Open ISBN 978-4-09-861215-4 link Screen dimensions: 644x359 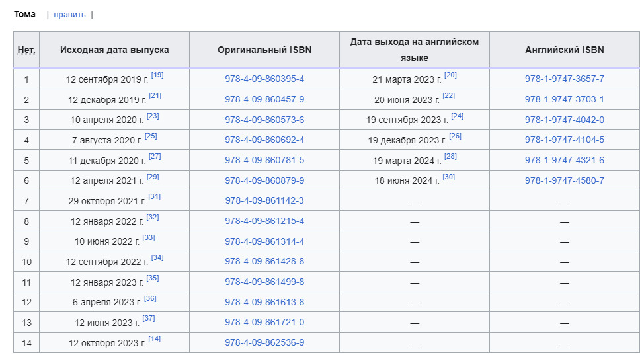click(x=264, y=221)
